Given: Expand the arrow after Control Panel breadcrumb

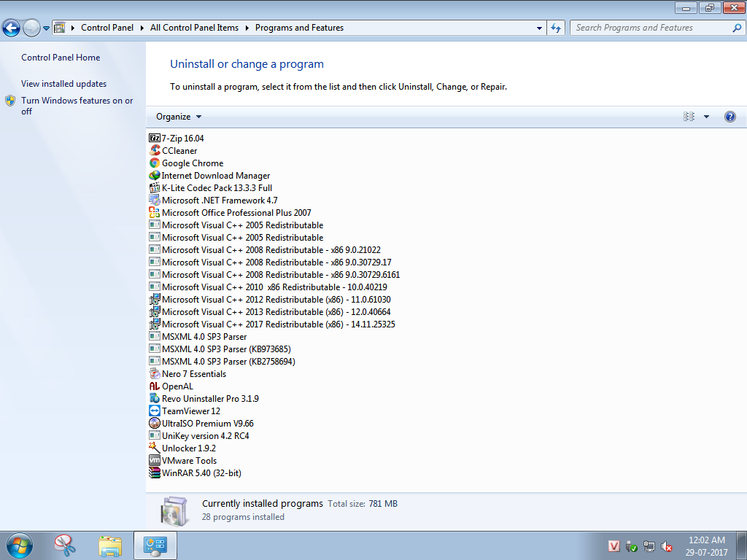Looking at the screenshot, I should [142, 28].
